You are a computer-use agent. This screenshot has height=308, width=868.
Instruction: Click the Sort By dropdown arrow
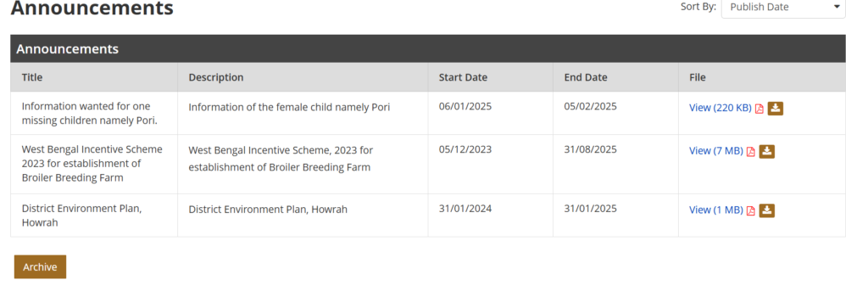[x=837, y=7]
